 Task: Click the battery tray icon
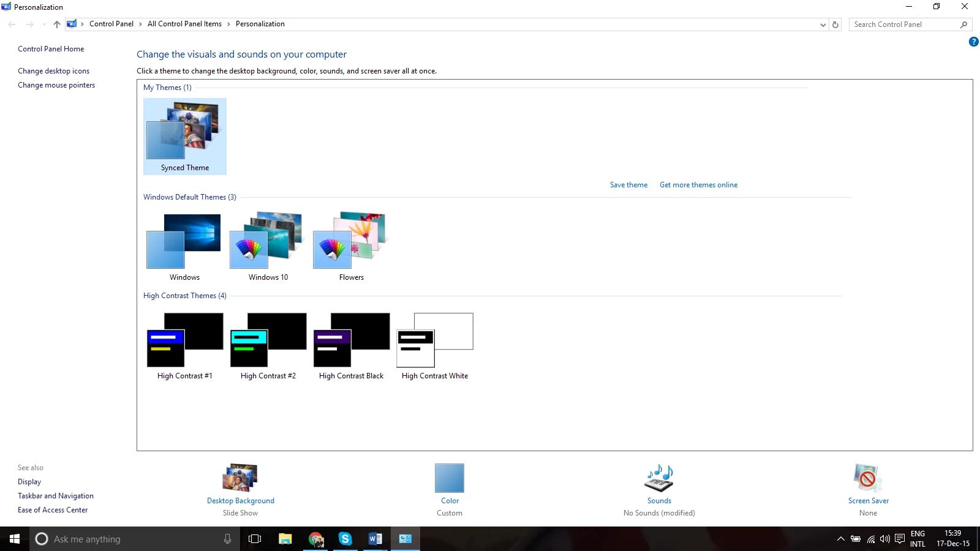tap(856, 539)
